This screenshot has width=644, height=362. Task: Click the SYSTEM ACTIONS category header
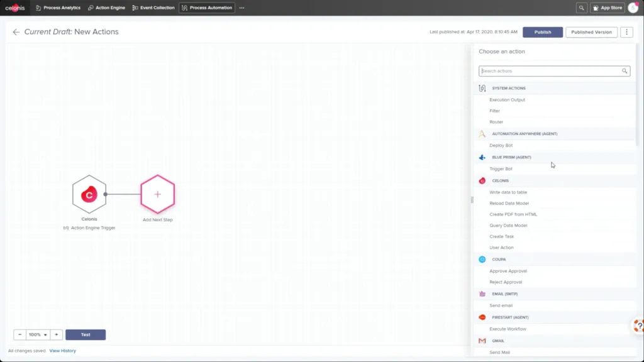(508, 88)
